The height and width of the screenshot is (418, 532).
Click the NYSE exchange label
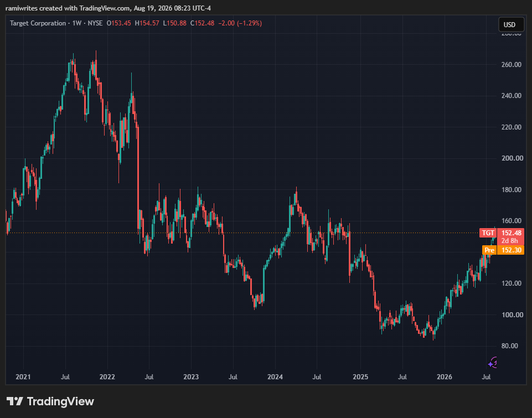[x=95, y=23]
